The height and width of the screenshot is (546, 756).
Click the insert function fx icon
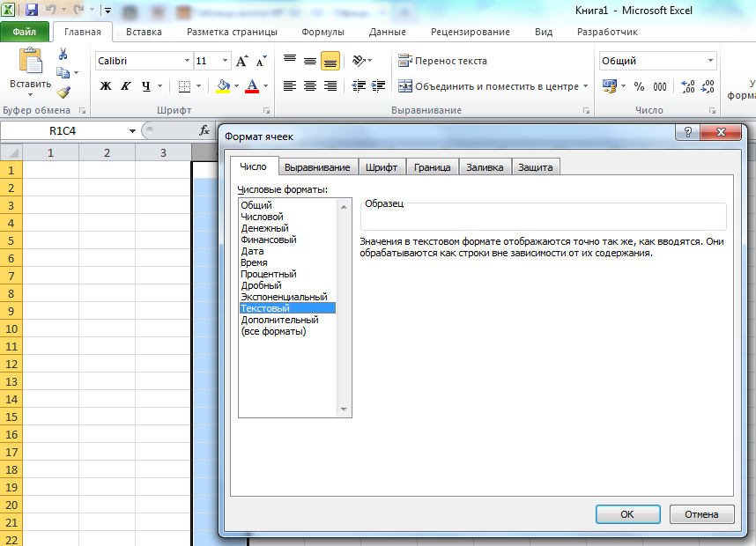pyautogui.click(x=204, y=130)
